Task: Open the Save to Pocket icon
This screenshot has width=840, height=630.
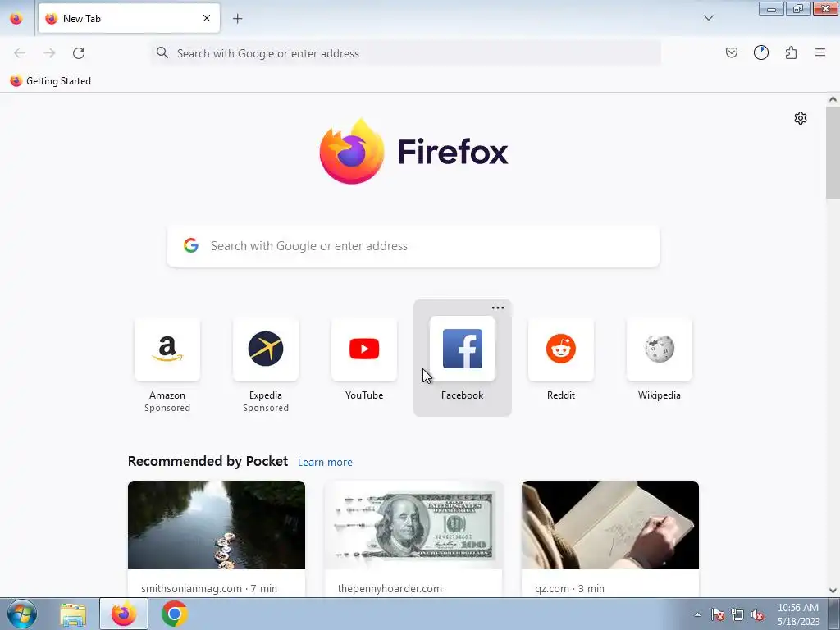Action: (x=731, y=52)
